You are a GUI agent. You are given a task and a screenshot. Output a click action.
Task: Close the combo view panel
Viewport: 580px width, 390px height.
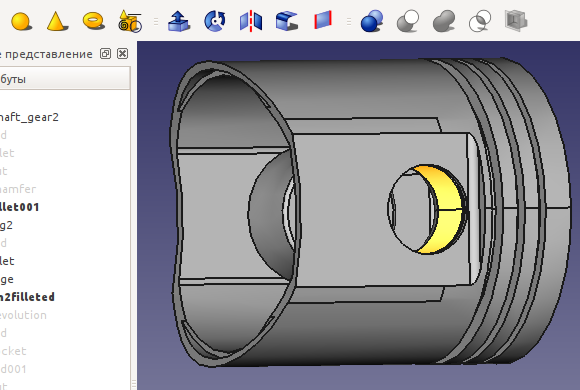[x=122, y=54]
